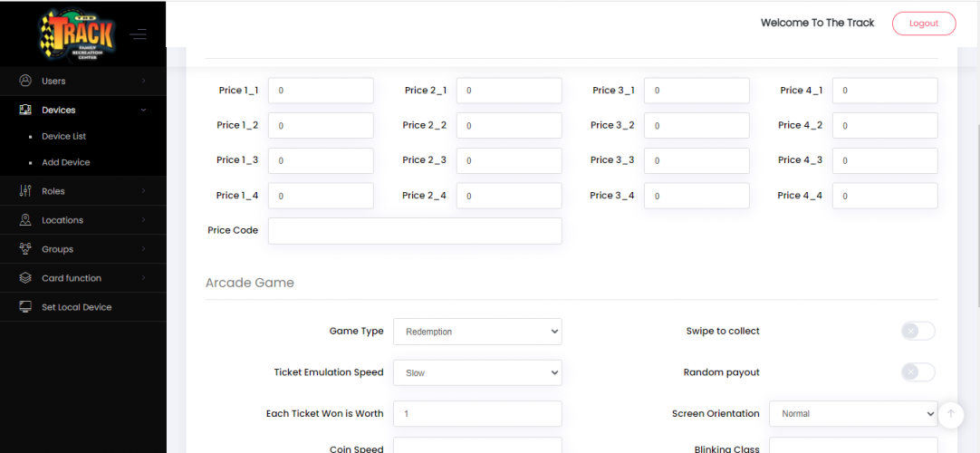Viewport: 980px width, 453px height.
Task: Open the Groups menu item
Action: click(x=83, y=248)
